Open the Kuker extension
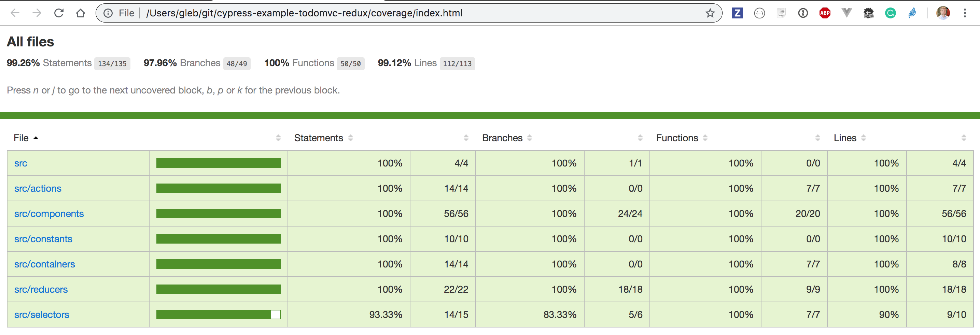This screenshot has height=335, width=980. [x=868, y=13]
